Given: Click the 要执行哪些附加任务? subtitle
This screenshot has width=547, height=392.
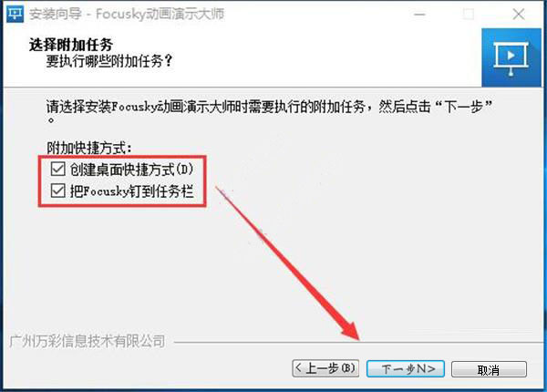Looking at the screenshot, I should pos(109,61).
